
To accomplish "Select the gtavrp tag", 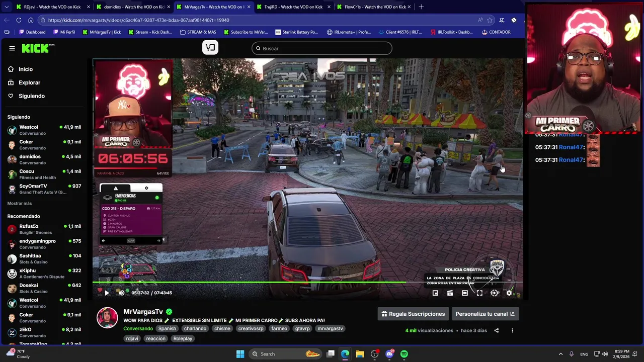I will tap(302, 328).
